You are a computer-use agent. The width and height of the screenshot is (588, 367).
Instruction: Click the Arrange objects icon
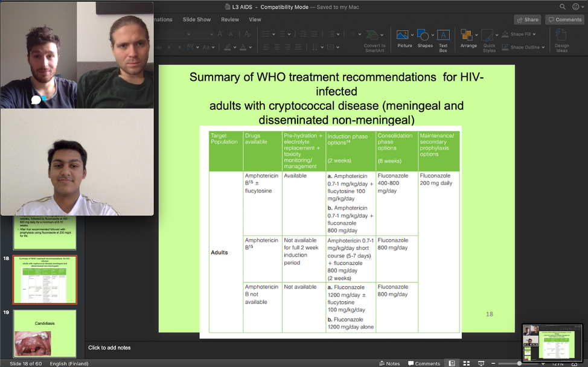(x=468, y=38)
